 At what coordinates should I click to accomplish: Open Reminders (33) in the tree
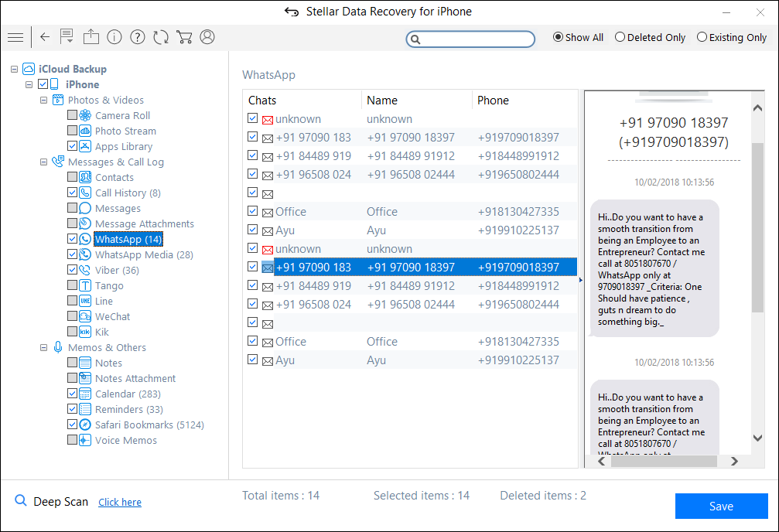pyautogui.click(x=128, y=409)
